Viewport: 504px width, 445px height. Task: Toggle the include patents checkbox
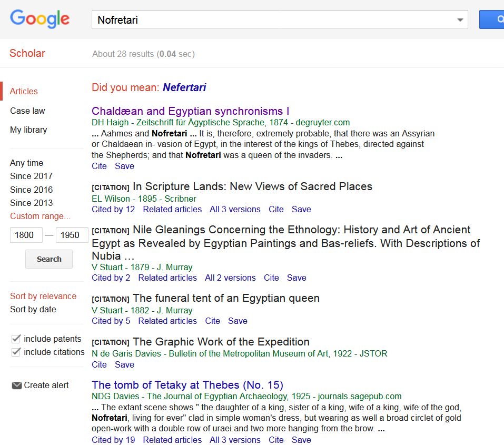tap(16, 339)
